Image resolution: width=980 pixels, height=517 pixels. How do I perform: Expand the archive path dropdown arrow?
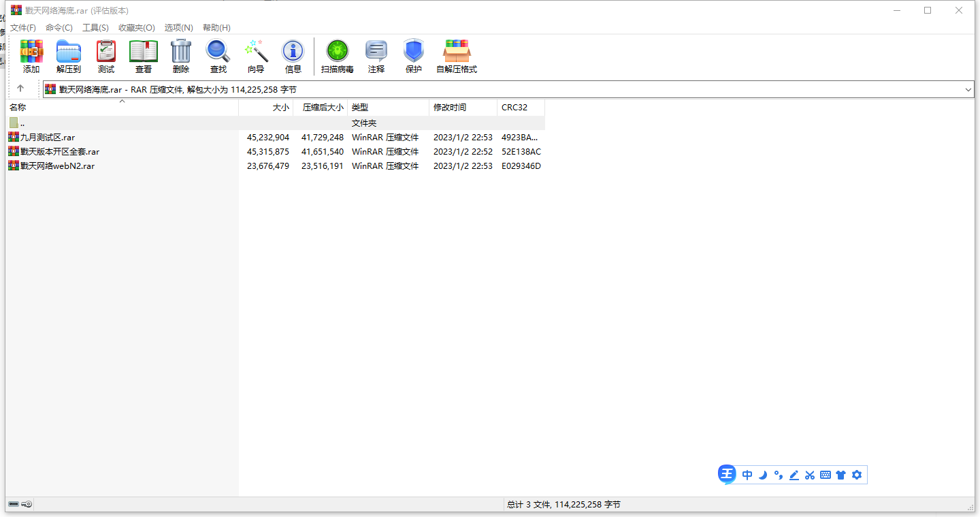968,89
